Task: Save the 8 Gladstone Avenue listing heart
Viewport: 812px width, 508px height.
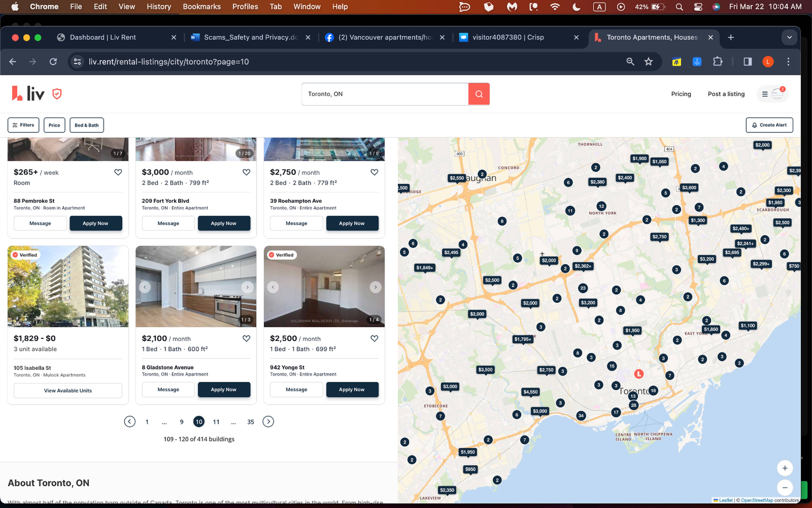Action: pyautogui.click(x=246, y=338)
